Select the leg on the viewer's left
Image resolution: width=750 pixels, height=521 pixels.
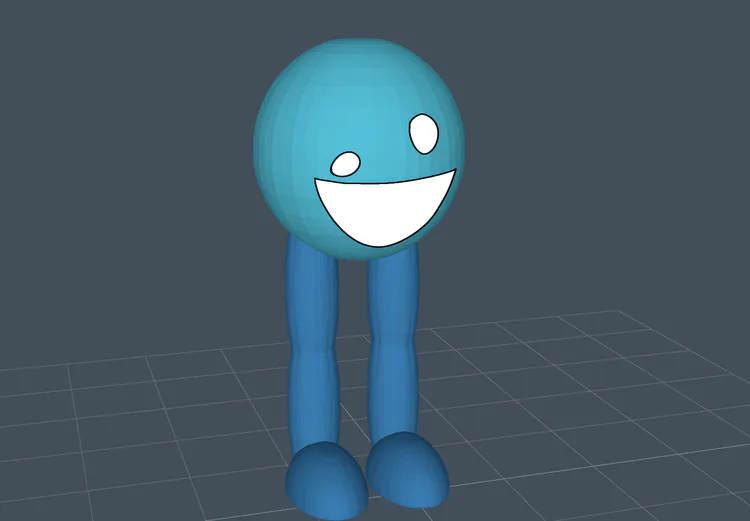[313, 342]
